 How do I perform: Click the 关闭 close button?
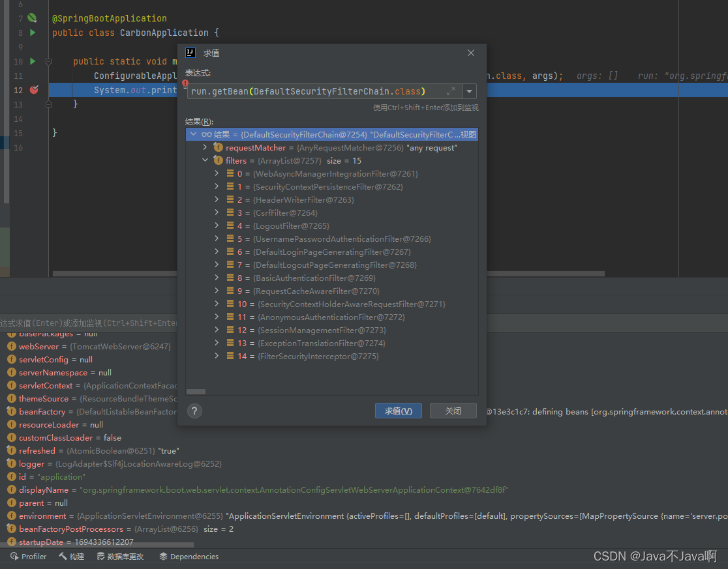coord(453,411)
